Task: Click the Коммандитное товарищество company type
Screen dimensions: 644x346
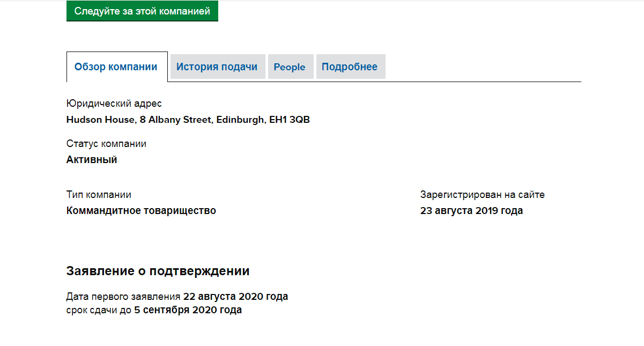Action: tap(141, 211)
